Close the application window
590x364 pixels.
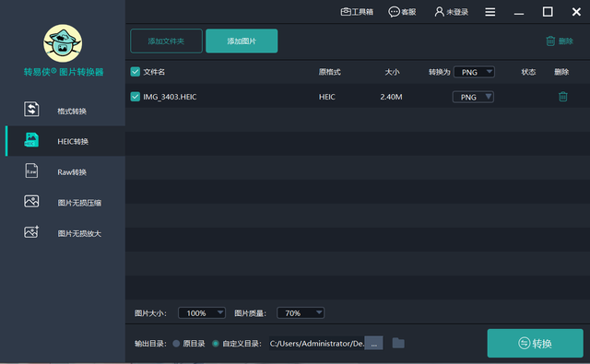[576, 12]
